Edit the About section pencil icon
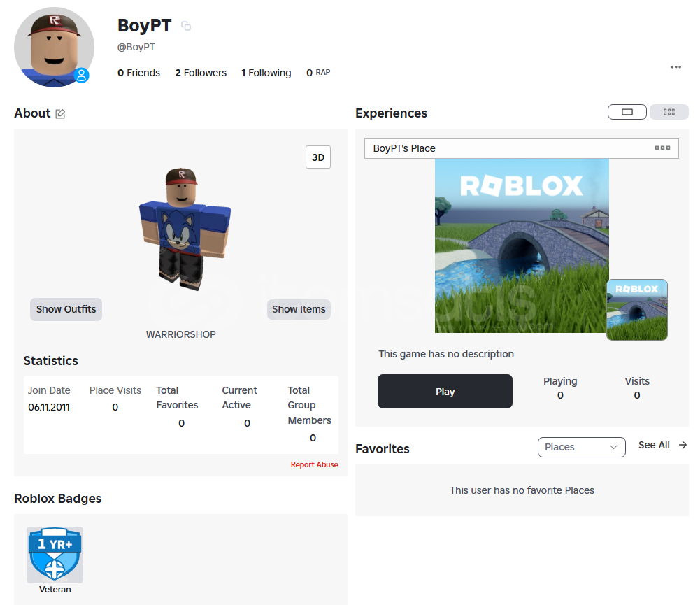Viewport: 700px width, 605px height. (x=60, y=114)
